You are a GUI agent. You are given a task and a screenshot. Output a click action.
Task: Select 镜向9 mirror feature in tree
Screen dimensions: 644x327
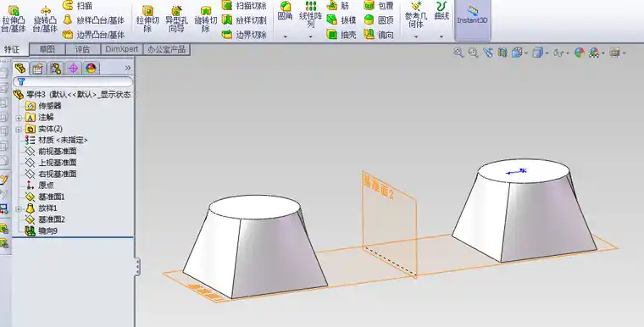click(x=42, y=231)
